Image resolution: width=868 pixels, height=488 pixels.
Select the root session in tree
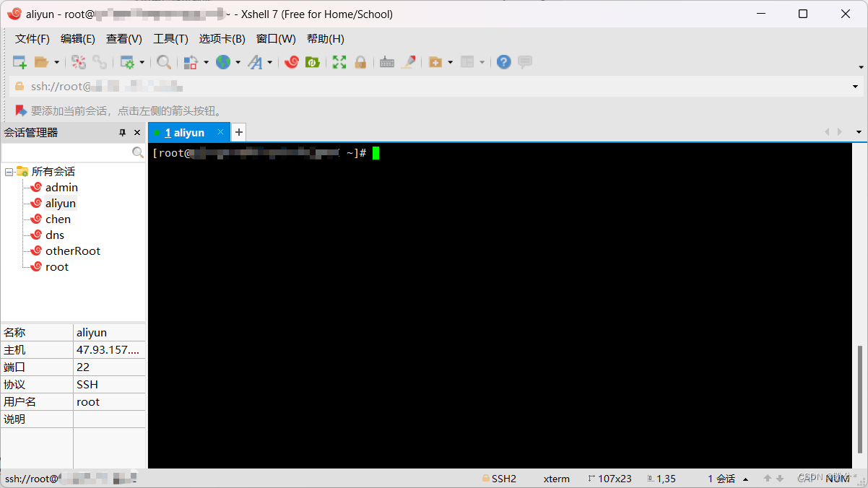tap(57, 267)
